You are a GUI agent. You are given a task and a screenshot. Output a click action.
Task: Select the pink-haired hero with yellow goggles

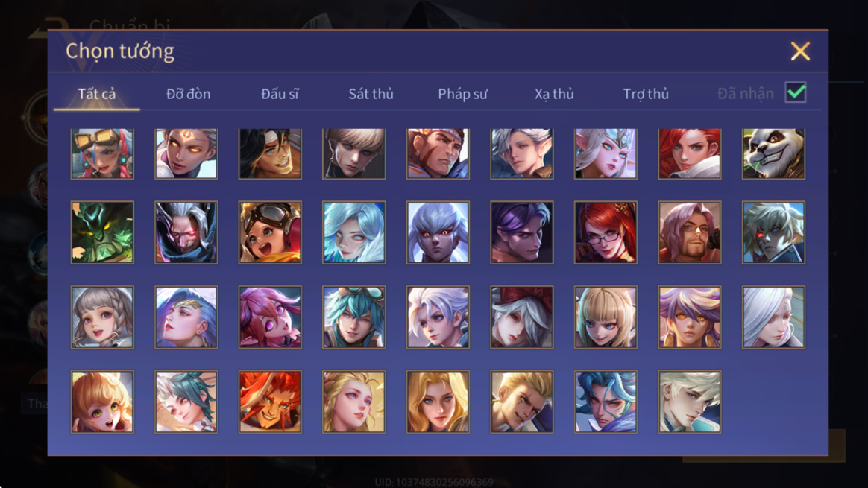click(x=102, y=153)
